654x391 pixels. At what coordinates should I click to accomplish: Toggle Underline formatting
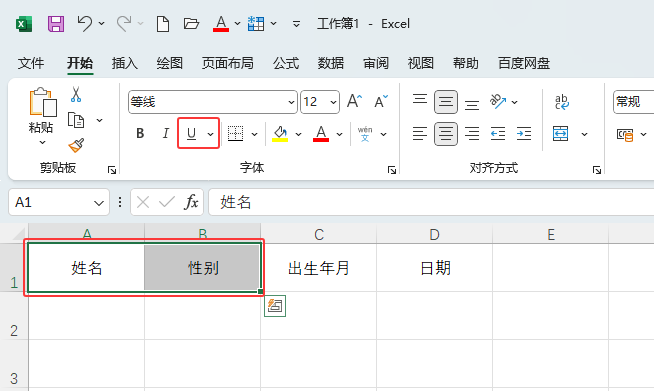pyautogui.click(x=191, y=134)
